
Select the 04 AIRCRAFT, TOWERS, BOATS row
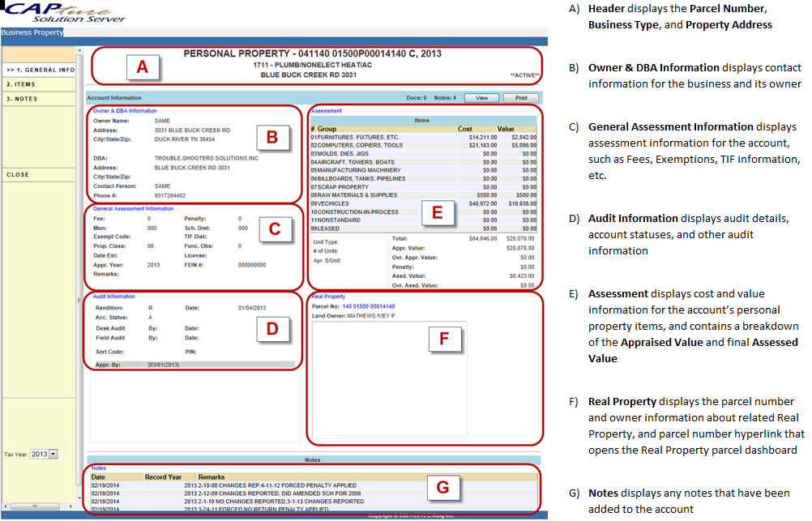pyautogui.click(x=423, y=162)
